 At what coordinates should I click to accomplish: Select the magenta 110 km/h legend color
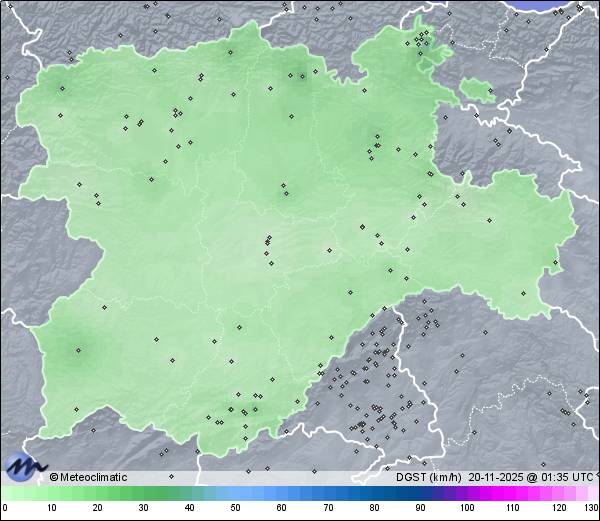(512, 493)
